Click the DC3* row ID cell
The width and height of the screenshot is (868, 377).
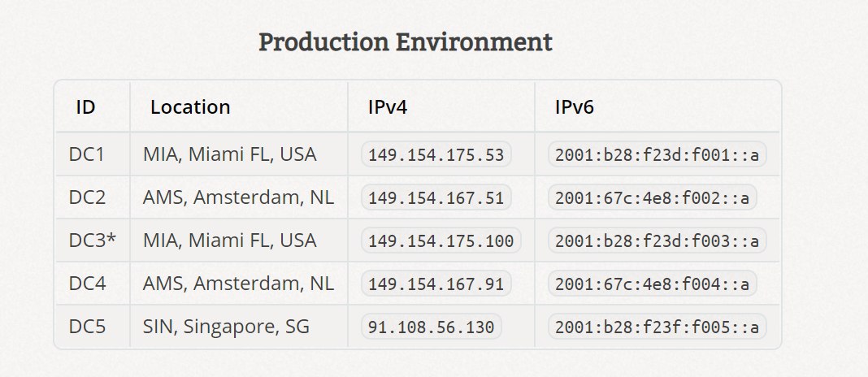click(93, 240)
